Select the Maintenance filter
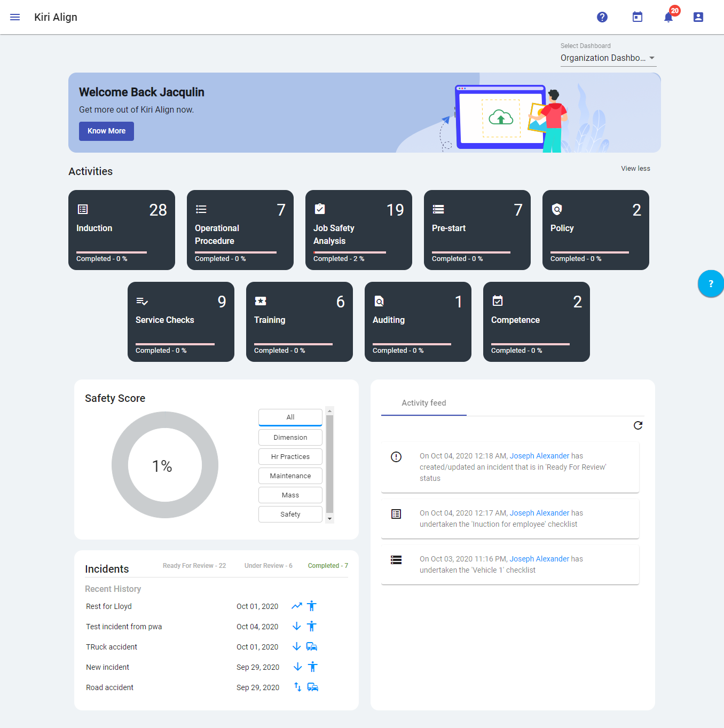 (x=290, y=476)
